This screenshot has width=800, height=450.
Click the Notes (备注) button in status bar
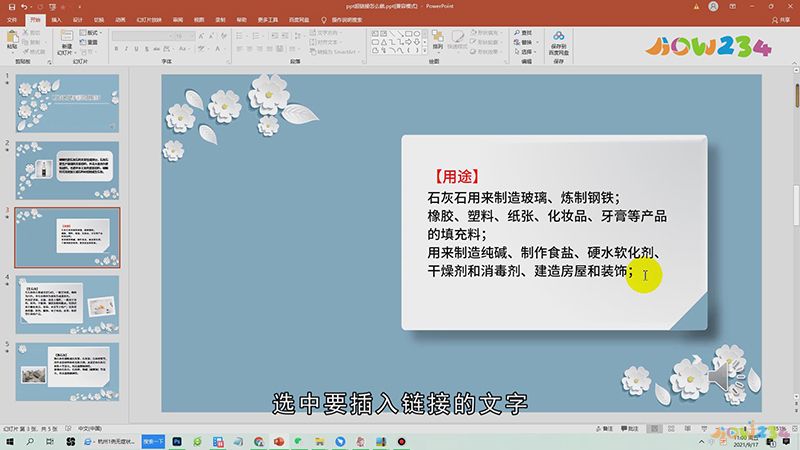[x=605, y=429]
